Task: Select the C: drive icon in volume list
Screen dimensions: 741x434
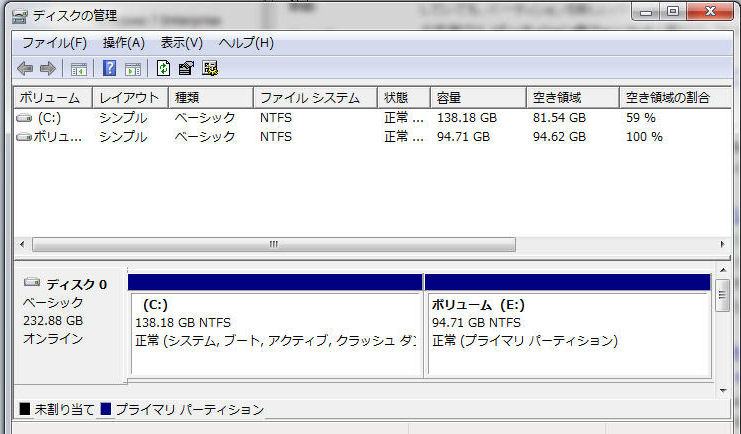Action: click(24, 117)
